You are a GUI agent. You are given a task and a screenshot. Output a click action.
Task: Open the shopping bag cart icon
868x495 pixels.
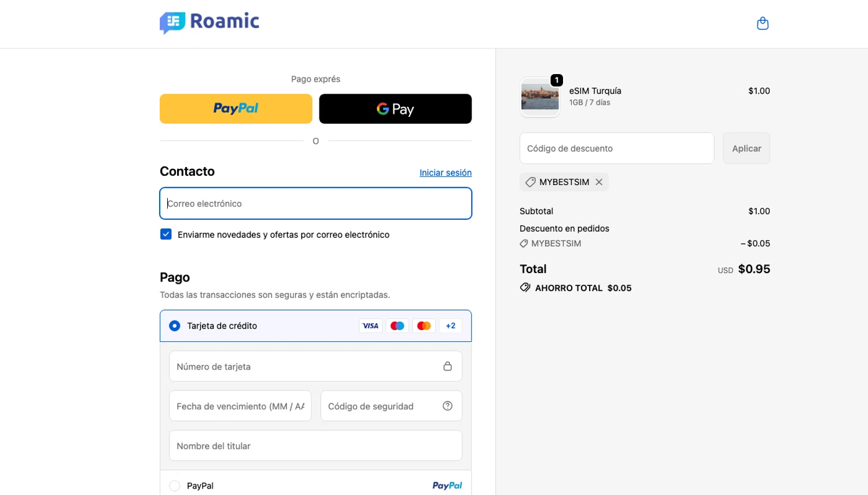[x=763, y=23]
